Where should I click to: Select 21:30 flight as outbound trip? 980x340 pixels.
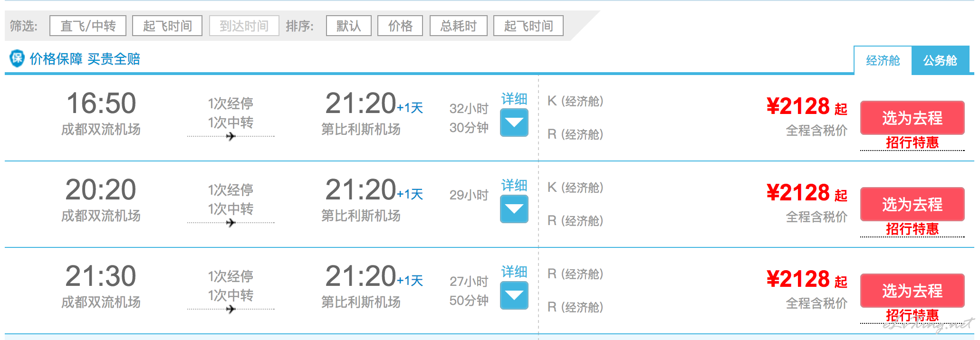[913, 291]
